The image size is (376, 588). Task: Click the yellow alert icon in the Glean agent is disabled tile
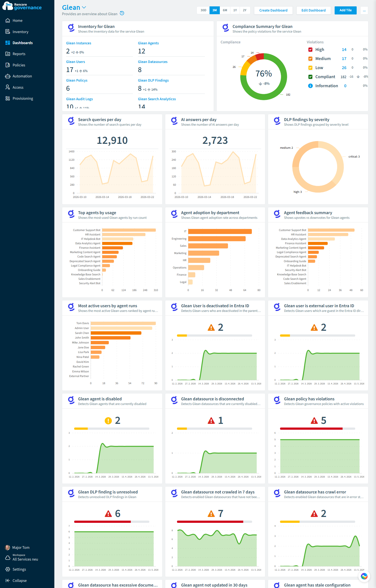tap(108, 421)
